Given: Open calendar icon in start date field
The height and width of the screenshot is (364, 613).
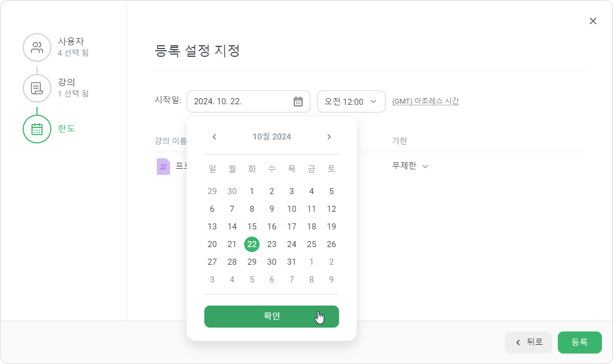Looking at the screenshot, I should (x=298, y=101).
